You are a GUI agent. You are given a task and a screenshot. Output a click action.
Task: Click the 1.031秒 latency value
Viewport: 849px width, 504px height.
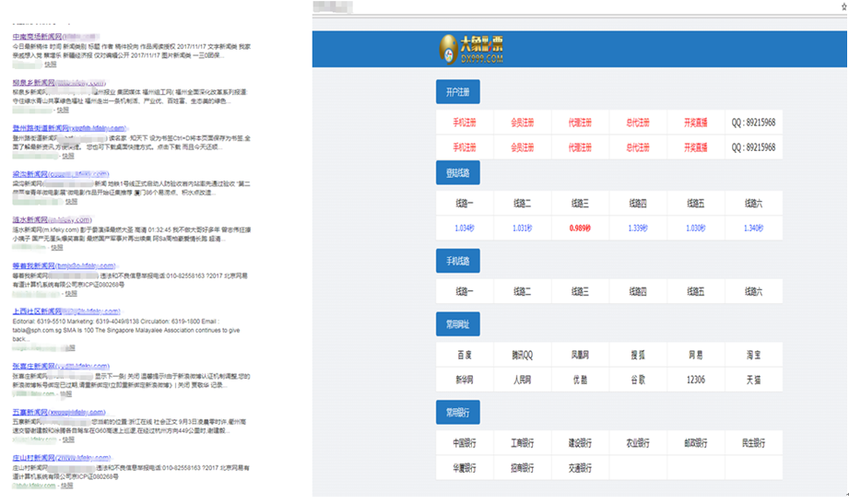pyautogui.click(x=523, y=229)
